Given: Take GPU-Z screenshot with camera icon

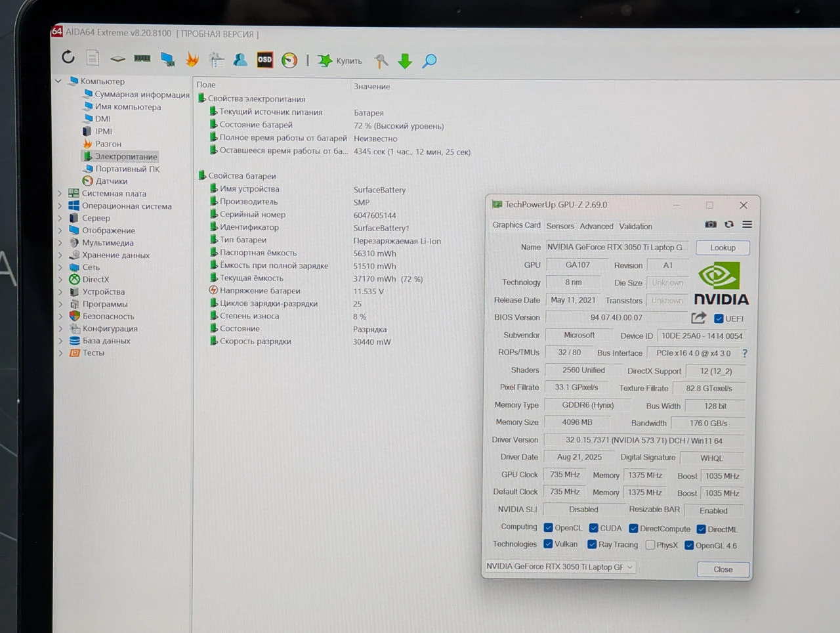Looking at the screenshot, I should [x=711, y=225].
